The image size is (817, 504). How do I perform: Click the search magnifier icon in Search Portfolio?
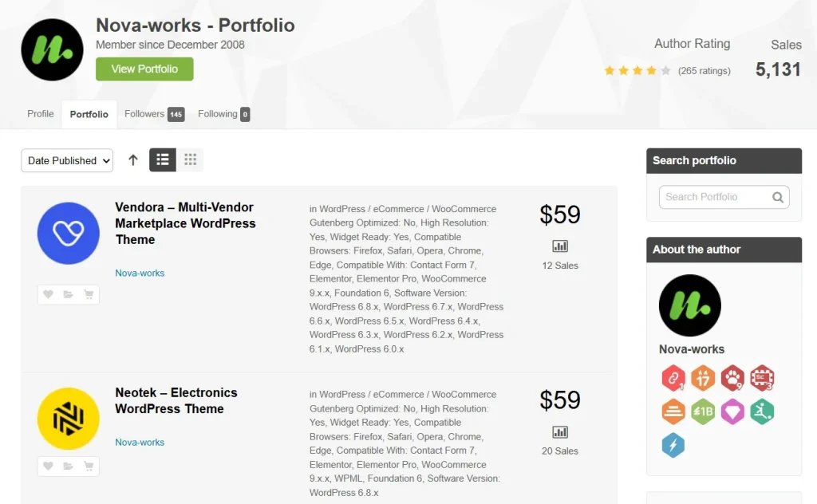click(x=778, y=197)
